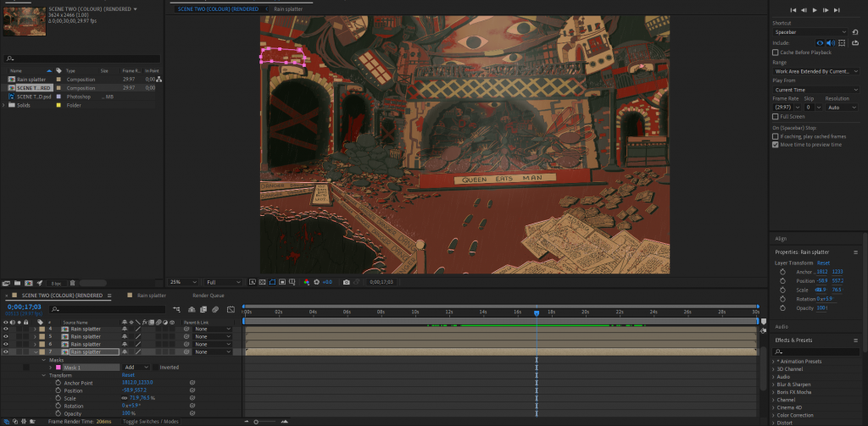Image resolution: width=868 pixels, height=426 pixels.
Task: Open the viewer magnification 25% dropdown
Action: 183,282
